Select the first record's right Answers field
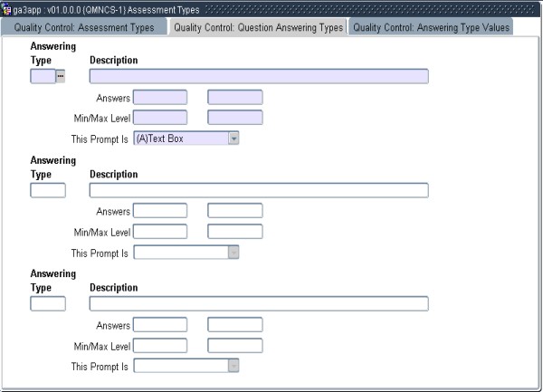 [x=234, y=97]
